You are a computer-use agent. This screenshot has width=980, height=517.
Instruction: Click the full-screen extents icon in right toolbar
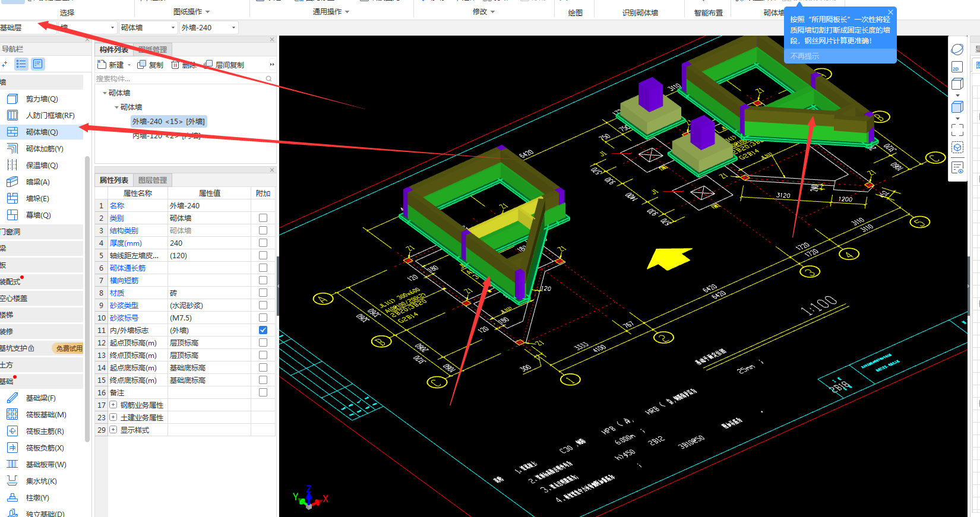[x=957, y=129]
